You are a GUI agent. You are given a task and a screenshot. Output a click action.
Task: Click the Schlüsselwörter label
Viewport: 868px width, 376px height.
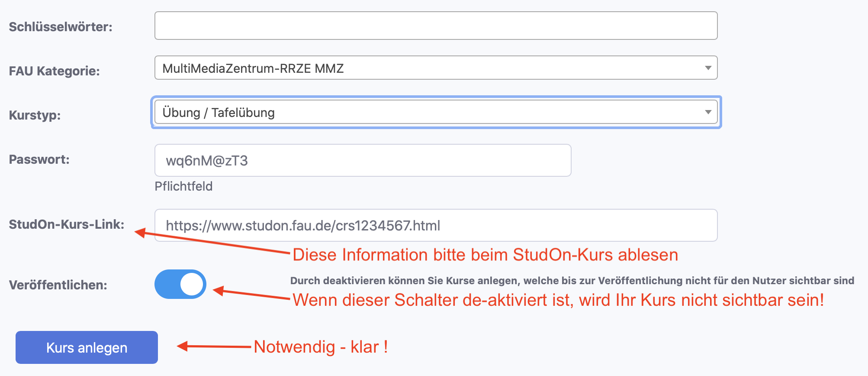(x=61, y=27)
